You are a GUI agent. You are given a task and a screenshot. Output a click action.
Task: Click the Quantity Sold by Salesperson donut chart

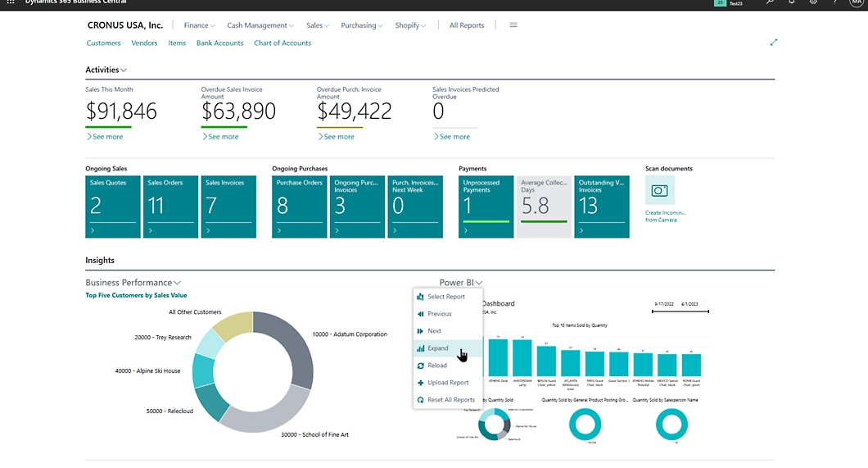pyautogui.click(x=671, y=425)
